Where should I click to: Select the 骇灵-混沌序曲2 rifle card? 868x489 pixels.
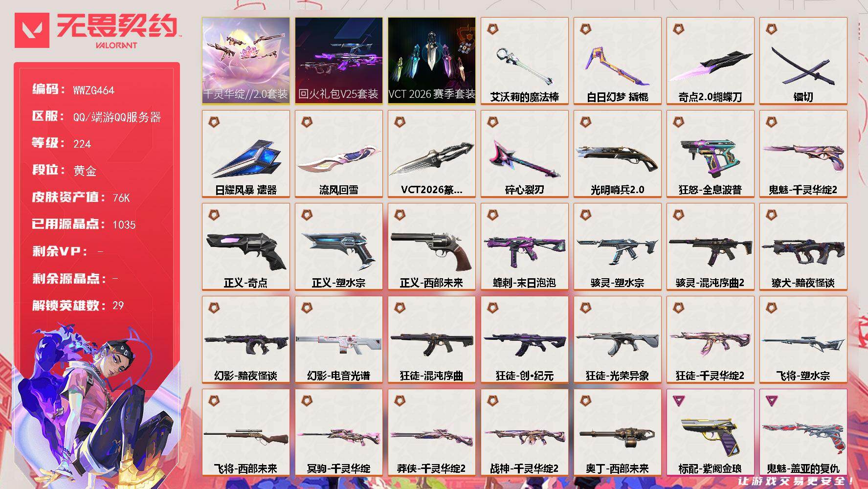pyautogui.click(x=710, y=246)
